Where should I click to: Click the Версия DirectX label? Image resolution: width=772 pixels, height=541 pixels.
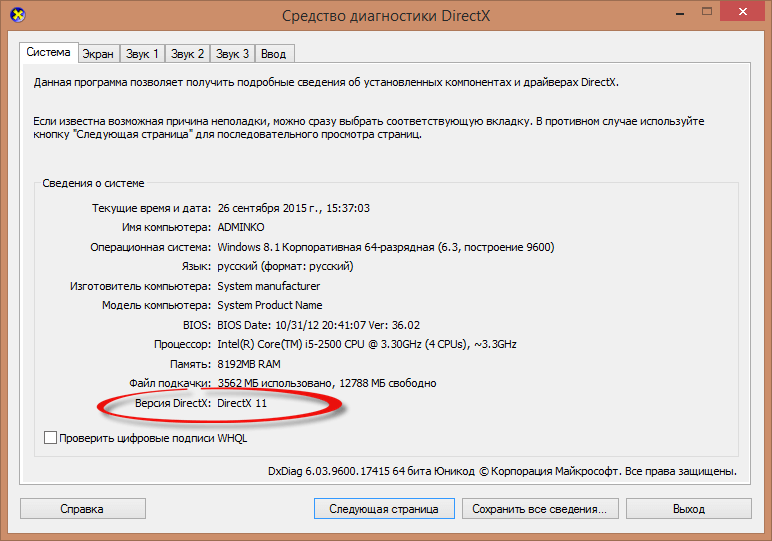click(x=173, y=403)
